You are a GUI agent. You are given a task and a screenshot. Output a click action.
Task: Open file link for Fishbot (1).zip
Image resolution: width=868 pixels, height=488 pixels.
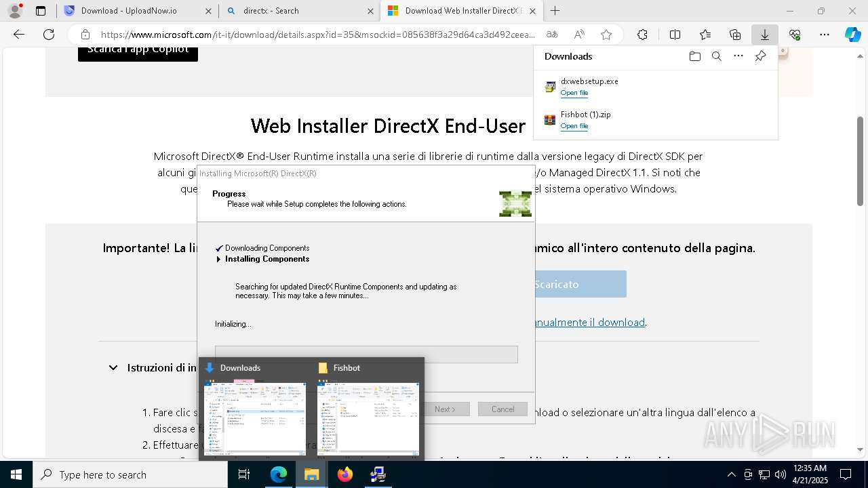coord(574,126)
